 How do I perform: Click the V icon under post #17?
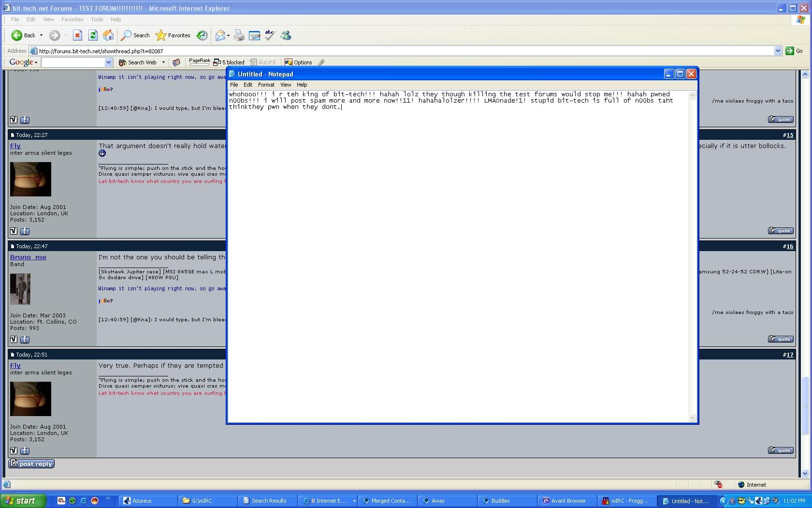[14, 451]
